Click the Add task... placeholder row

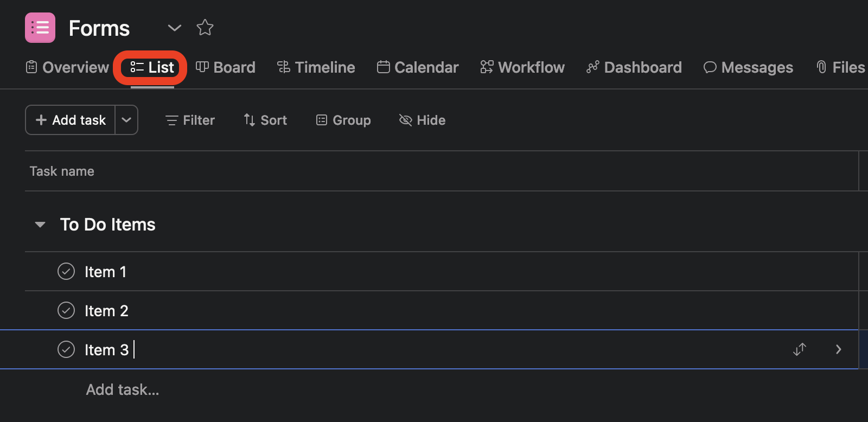click(123, 389)
